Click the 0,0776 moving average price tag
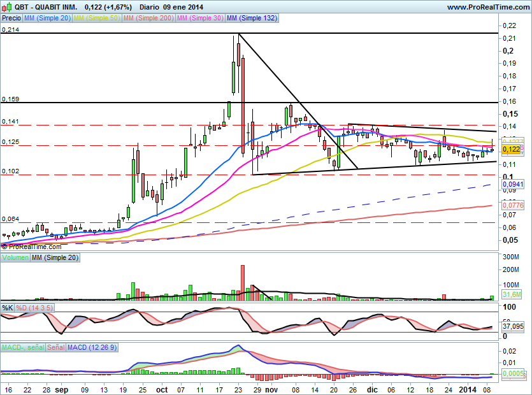532x395 pixels. pos(513,205)
